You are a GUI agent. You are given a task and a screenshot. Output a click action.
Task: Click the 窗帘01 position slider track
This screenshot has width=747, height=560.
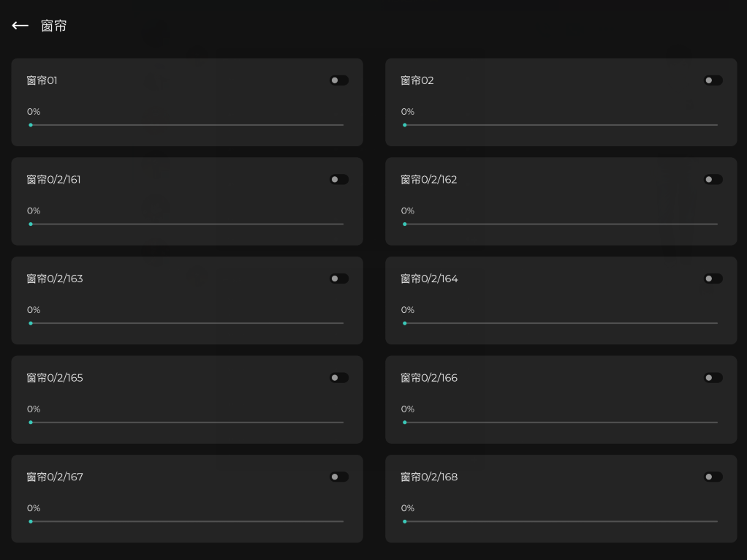[x=187, y=125]
